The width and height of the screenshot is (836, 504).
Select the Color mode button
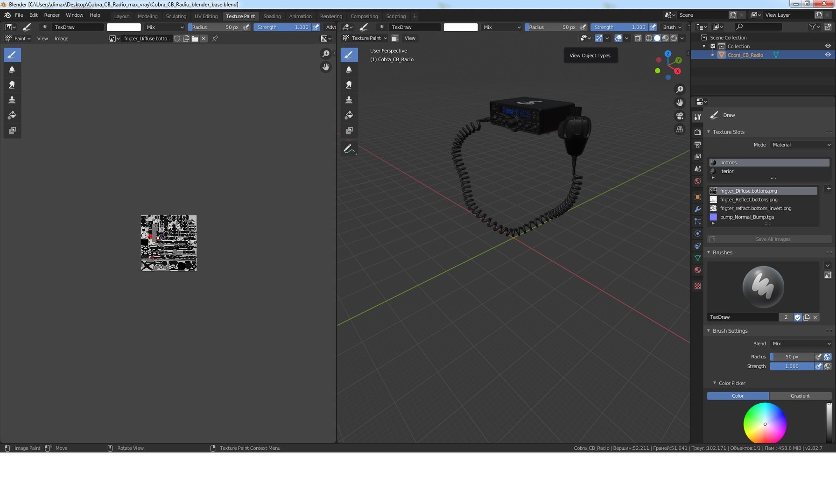(738, 396)
